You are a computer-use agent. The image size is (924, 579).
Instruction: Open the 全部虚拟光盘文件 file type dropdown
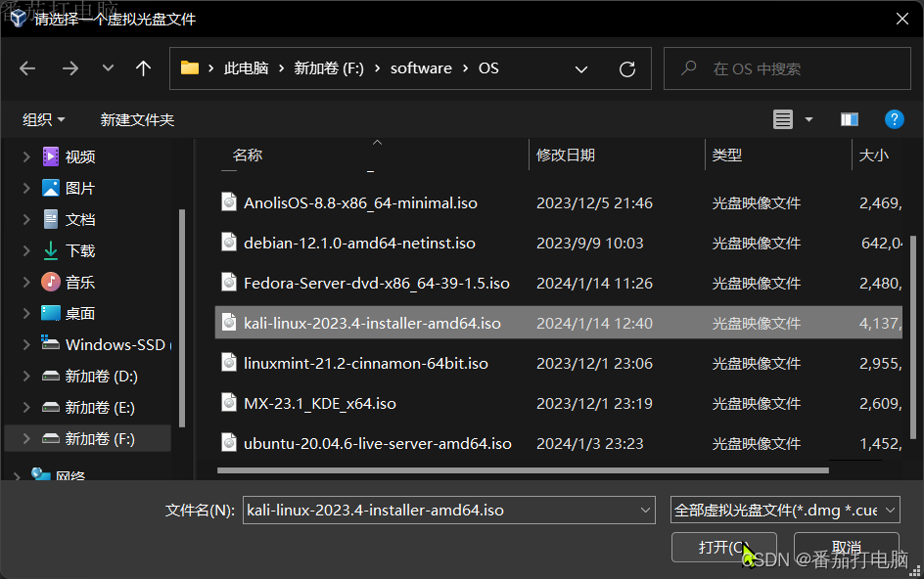pos(785,511)
